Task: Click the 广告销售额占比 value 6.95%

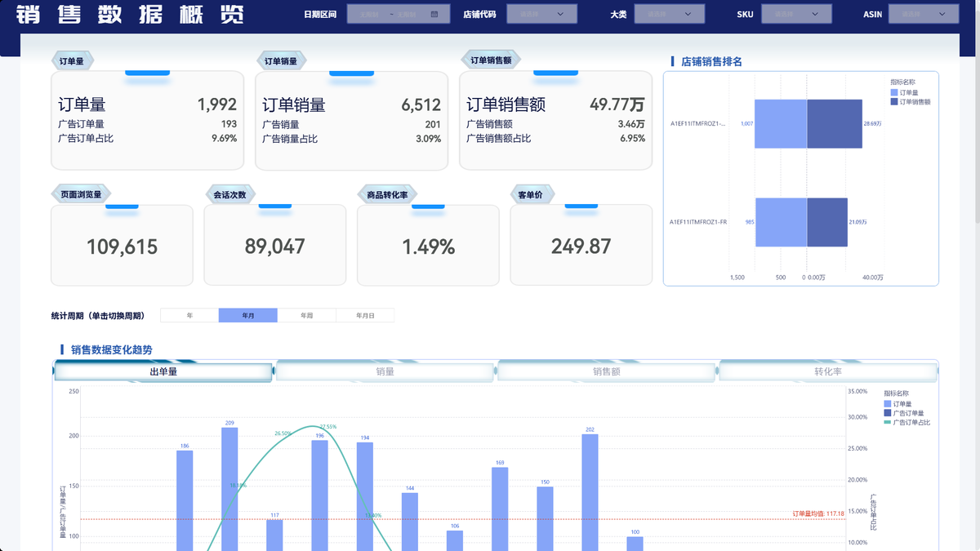Action: click(632, 139)
